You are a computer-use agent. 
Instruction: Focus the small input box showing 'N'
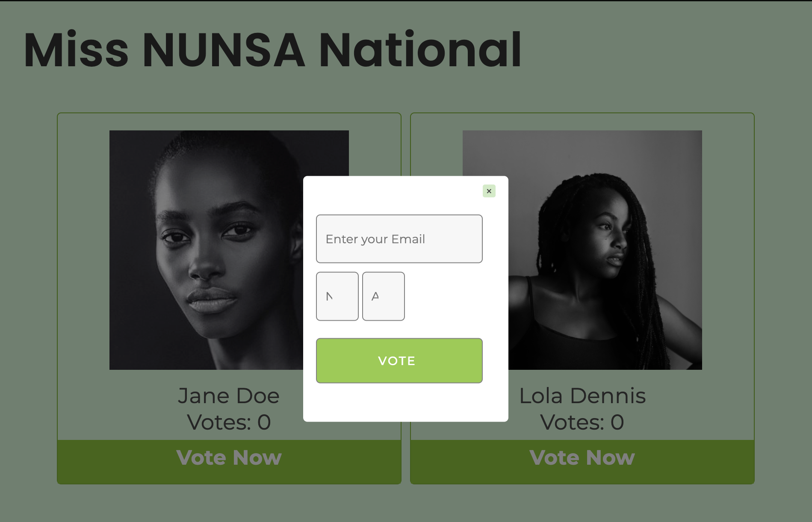(337, 296)
